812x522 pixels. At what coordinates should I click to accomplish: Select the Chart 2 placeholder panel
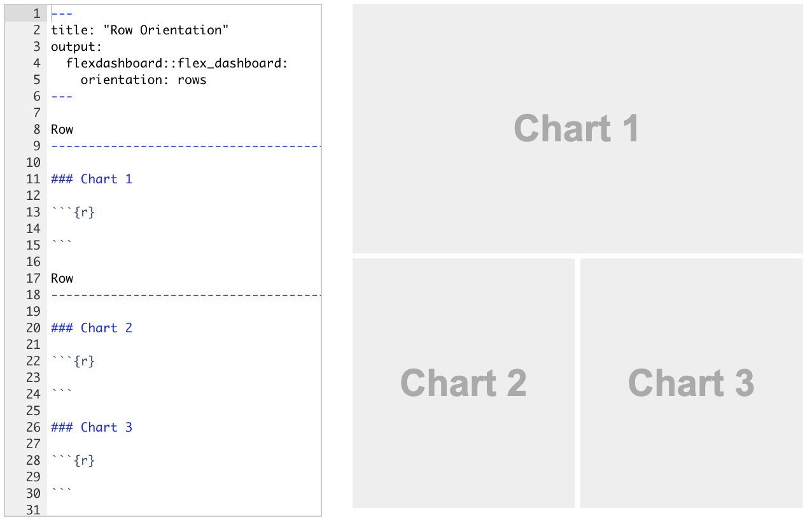[463, 383]
